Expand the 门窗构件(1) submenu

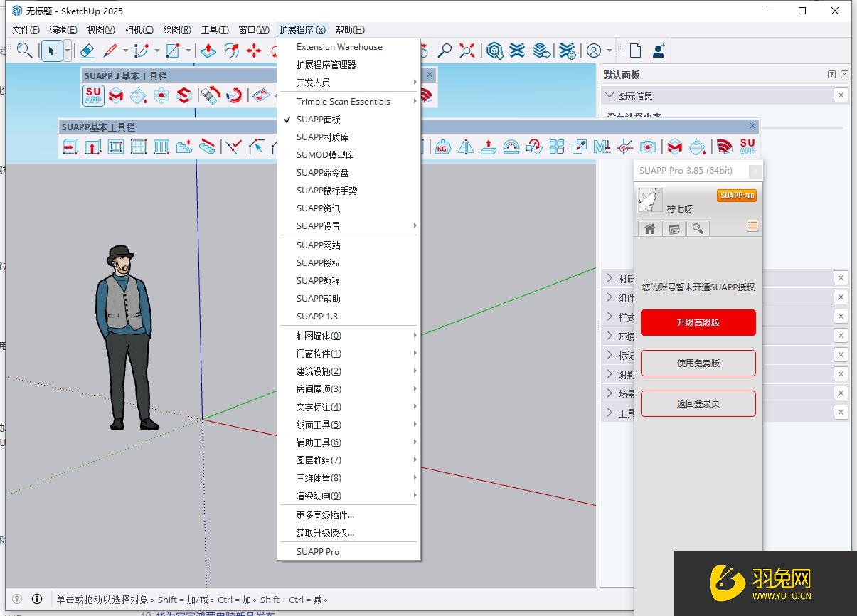348,354
